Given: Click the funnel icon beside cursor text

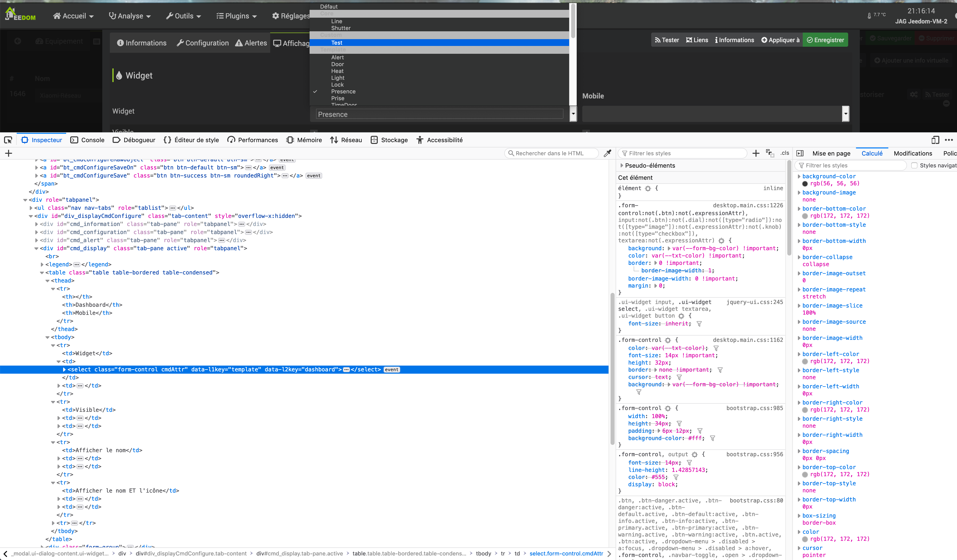Looking at the screenshot, I should pos(679,377).
